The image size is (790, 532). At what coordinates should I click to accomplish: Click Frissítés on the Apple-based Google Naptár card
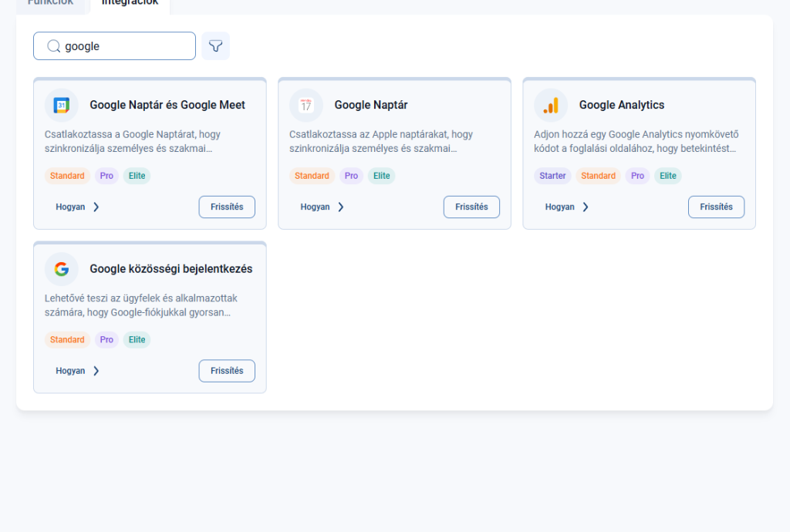(x=471, y=207)
